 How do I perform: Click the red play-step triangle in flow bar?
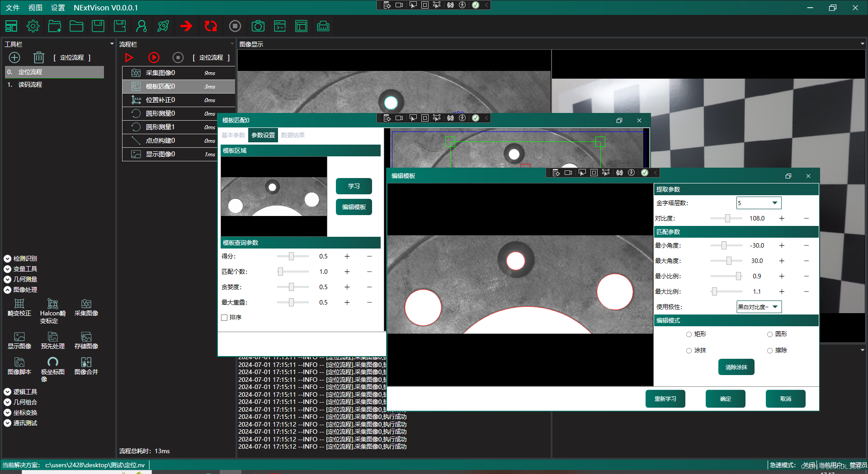[129, 57]
